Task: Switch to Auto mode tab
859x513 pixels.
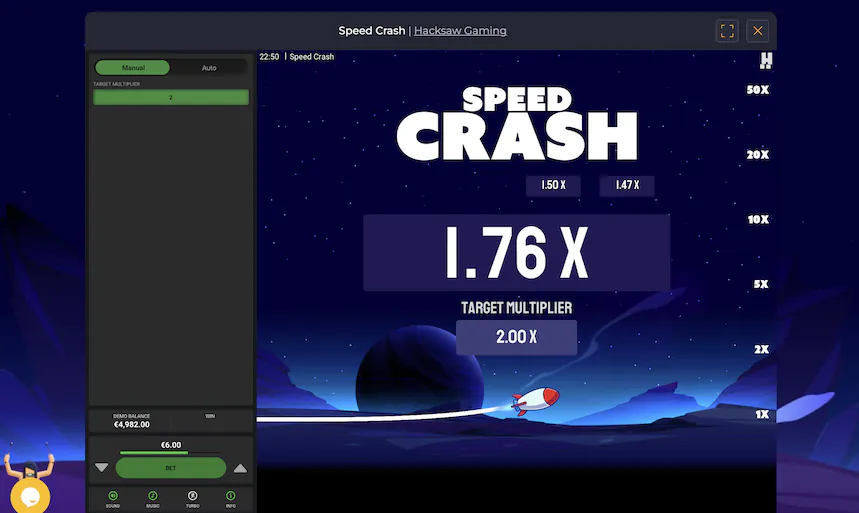Action: pyautogui.click(x=209, y=67)
